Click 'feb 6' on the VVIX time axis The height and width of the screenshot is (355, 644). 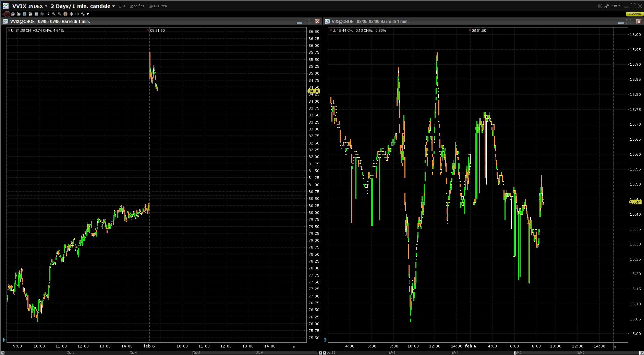[149, 346]
